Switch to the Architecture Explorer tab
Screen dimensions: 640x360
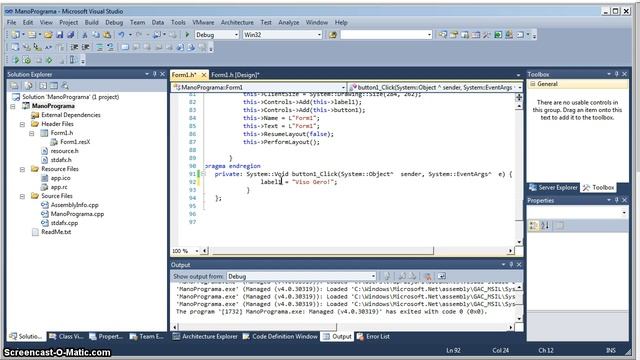(x=205, y=336)
